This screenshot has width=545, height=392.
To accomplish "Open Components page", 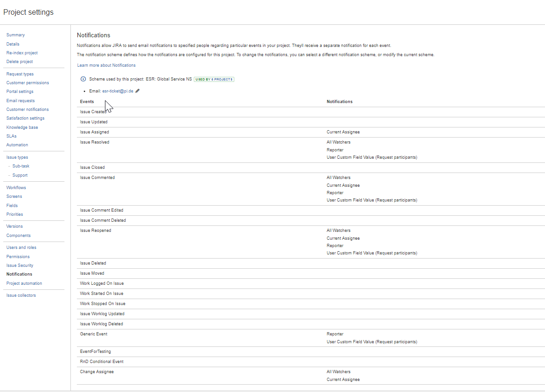I will [x=18, y=236].
